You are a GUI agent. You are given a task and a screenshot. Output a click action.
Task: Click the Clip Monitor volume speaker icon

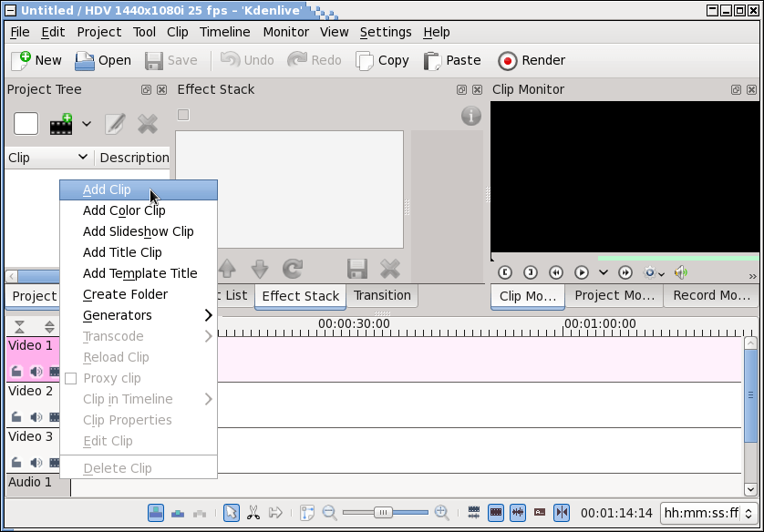tap(681, 272)
